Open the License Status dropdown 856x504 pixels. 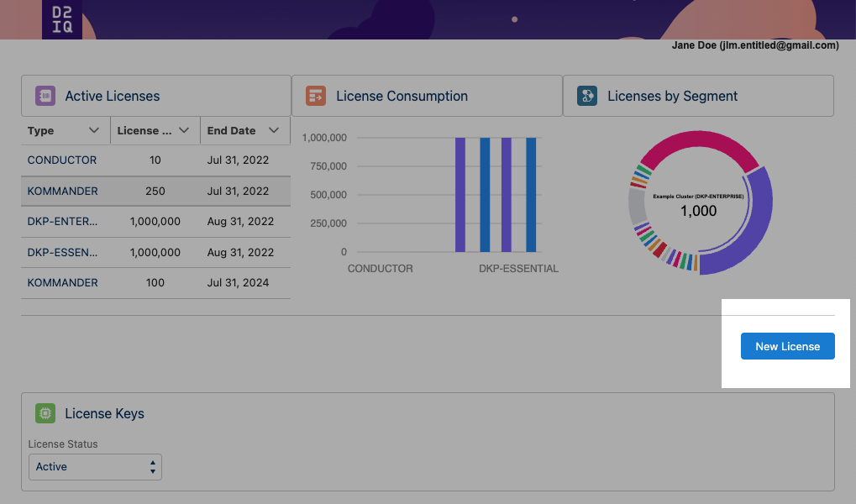[95, 467]
